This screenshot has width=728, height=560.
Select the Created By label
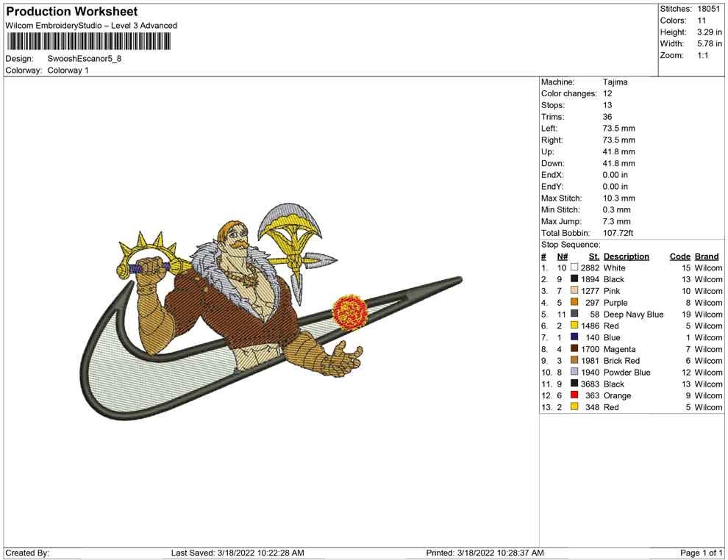pyautogui.click(x=27, y=553)
